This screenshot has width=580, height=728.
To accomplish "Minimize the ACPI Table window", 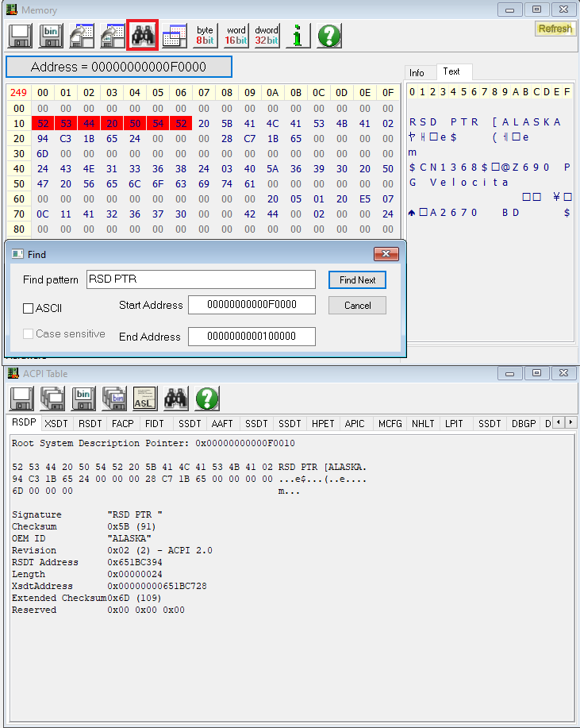I will coord(509,373).
